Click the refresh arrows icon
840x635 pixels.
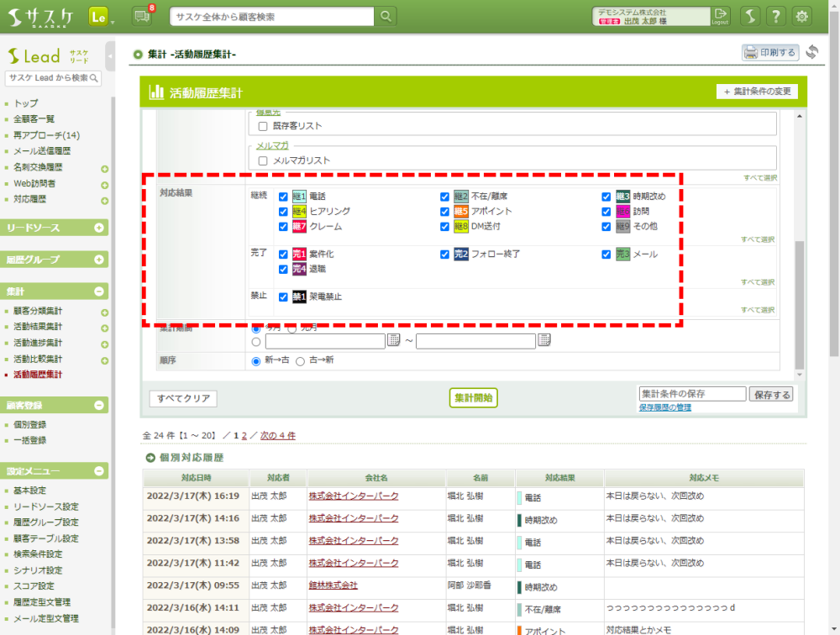tap(811, 52)
